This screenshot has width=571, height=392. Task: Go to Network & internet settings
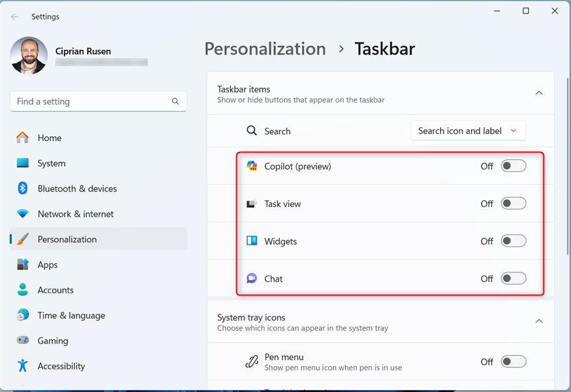[99, 214]
